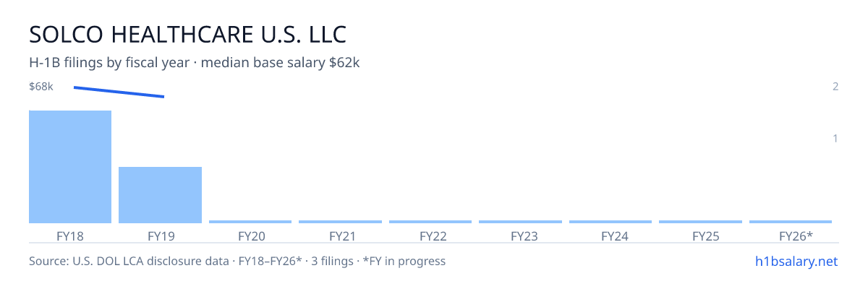Viewport: 868px width, 289px height.
Task: Click the blue median salary trend line
Action: [119, 92]
